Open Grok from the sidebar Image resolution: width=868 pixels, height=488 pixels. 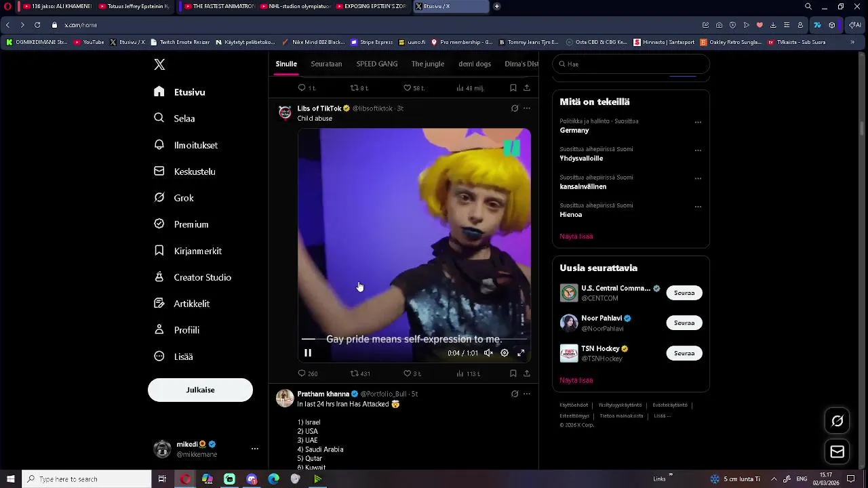pyautogui.click(x=174, y=198)
